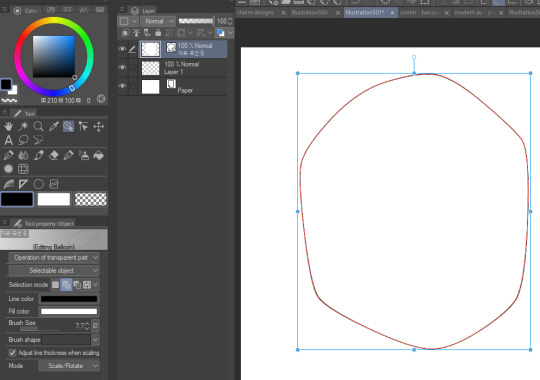The width and height of the screenshot is (540, 380).
Task: Click the Tool panel tab
Action: [x=24, y=113]
